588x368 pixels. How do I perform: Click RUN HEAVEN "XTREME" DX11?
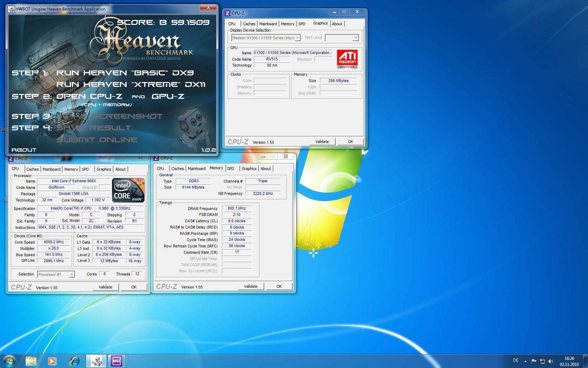[x=131, y=85]
